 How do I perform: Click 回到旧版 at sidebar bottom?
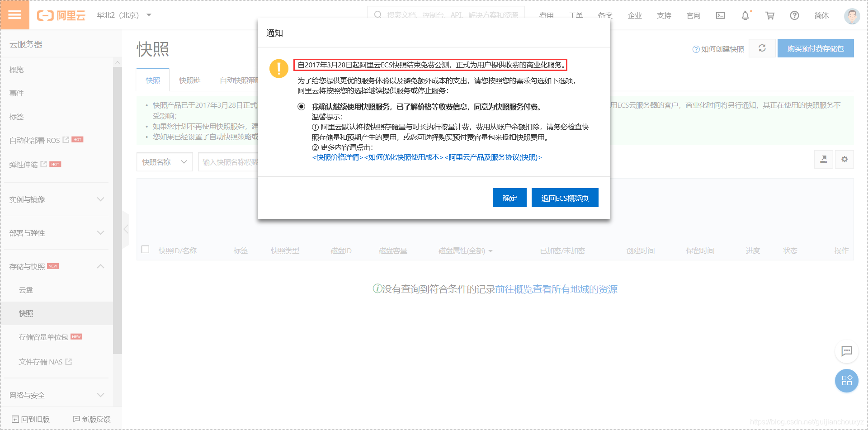click(31, 419)
